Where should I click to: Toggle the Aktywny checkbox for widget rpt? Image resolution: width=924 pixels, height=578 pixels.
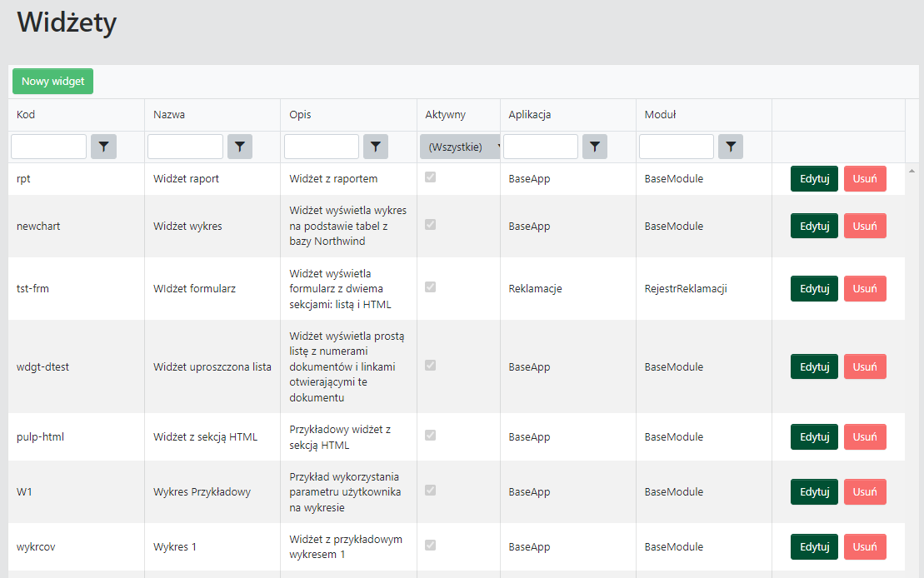(x=431, y=177)
